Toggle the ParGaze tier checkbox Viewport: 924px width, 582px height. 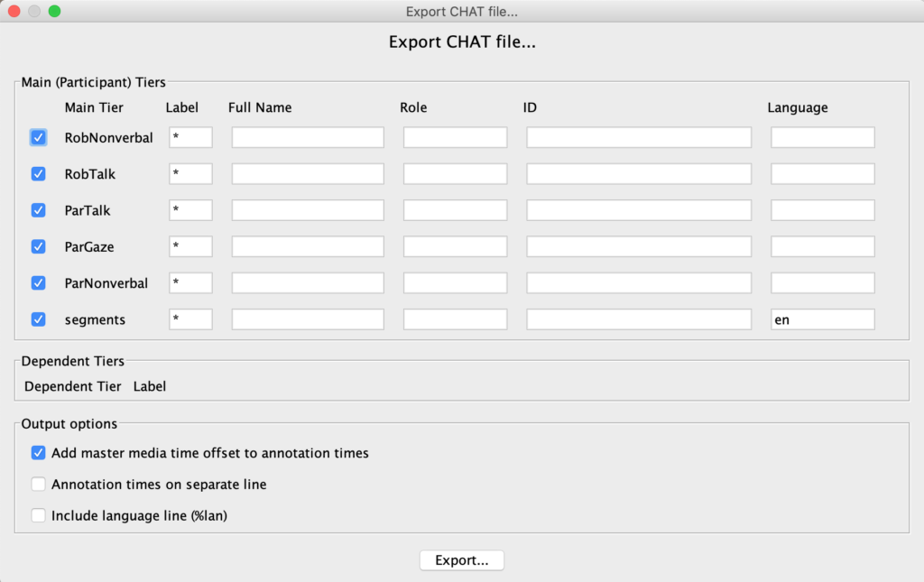pyautogui.click(x=38, y=246)
